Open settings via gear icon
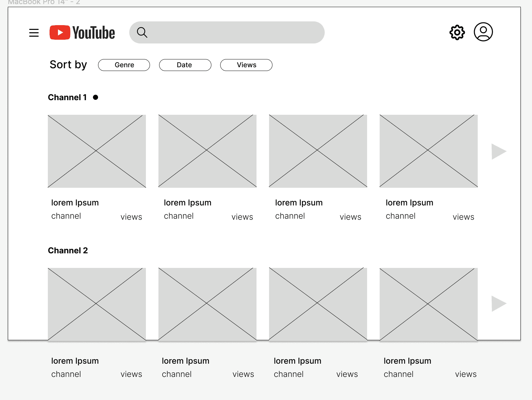Screen dimensions: 532x400 [457, 33]
